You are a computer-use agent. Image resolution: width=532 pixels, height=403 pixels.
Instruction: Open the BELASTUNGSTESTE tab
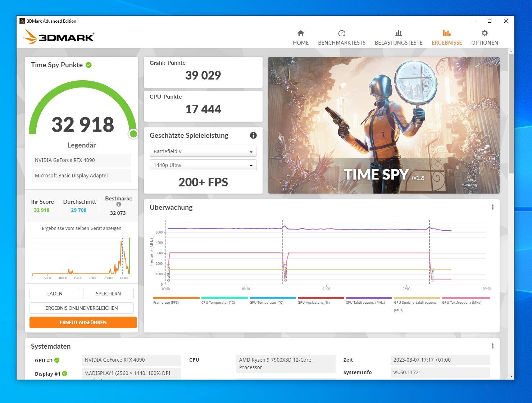(x=399, y=38)
